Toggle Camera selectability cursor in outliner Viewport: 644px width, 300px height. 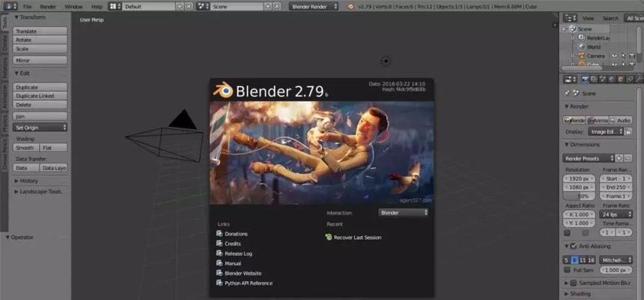[624, 55]
